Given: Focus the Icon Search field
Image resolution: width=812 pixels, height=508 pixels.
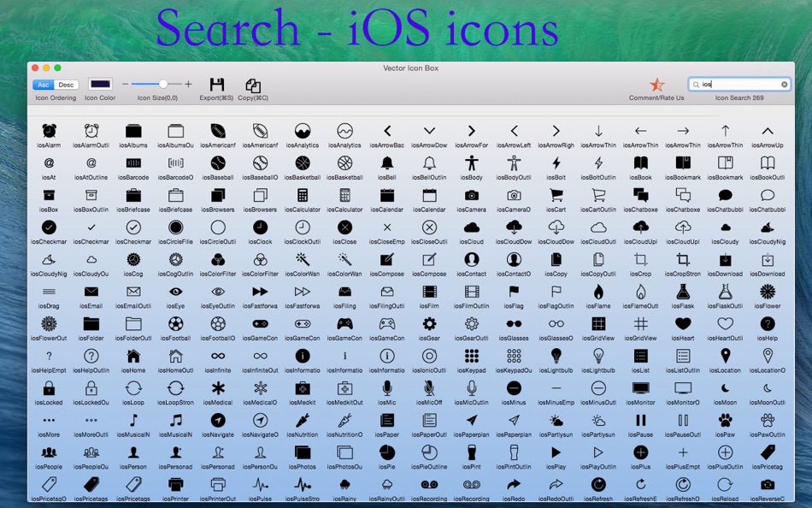Looking at the screenshot, I should coord(739,84).
